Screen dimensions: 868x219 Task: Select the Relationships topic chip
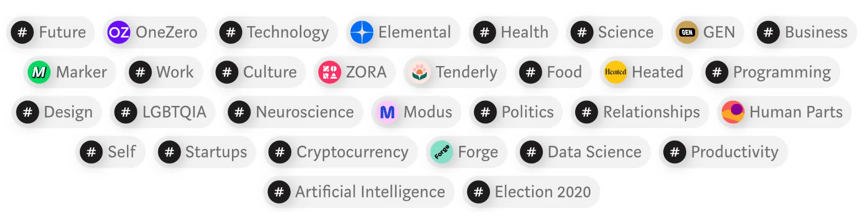tap(651, 112)
